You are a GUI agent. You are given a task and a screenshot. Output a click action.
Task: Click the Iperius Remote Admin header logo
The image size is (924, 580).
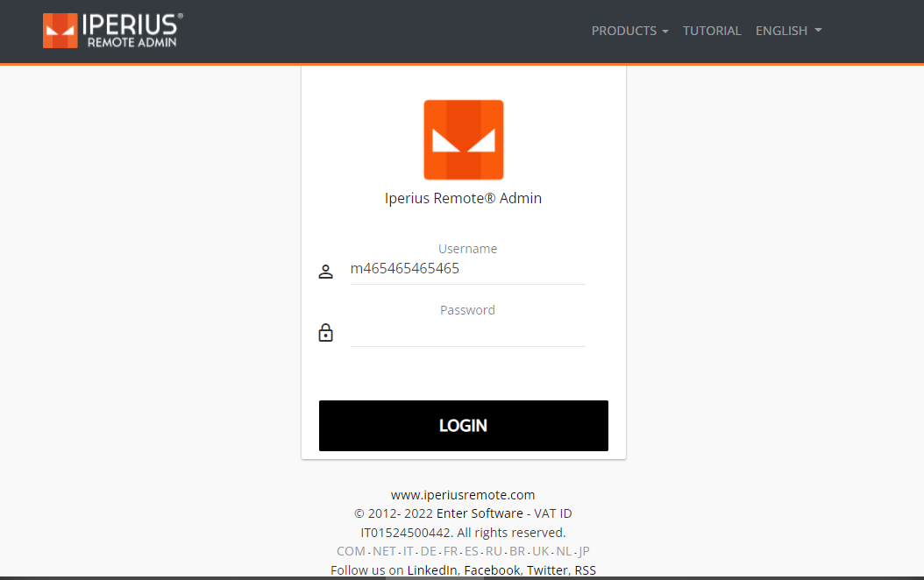click(x=112, y=31)
